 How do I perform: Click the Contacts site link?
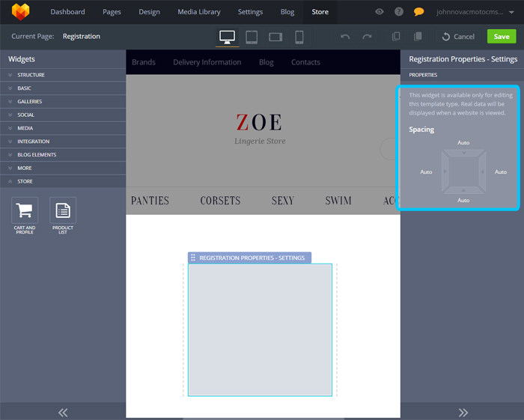[305, 62]
